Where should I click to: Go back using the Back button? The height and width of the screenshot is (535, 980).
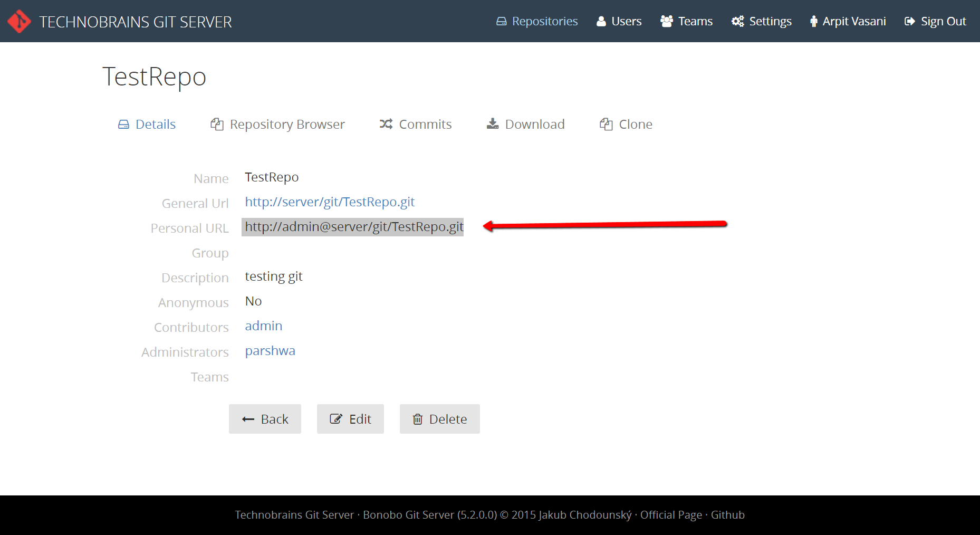(265, 419)
